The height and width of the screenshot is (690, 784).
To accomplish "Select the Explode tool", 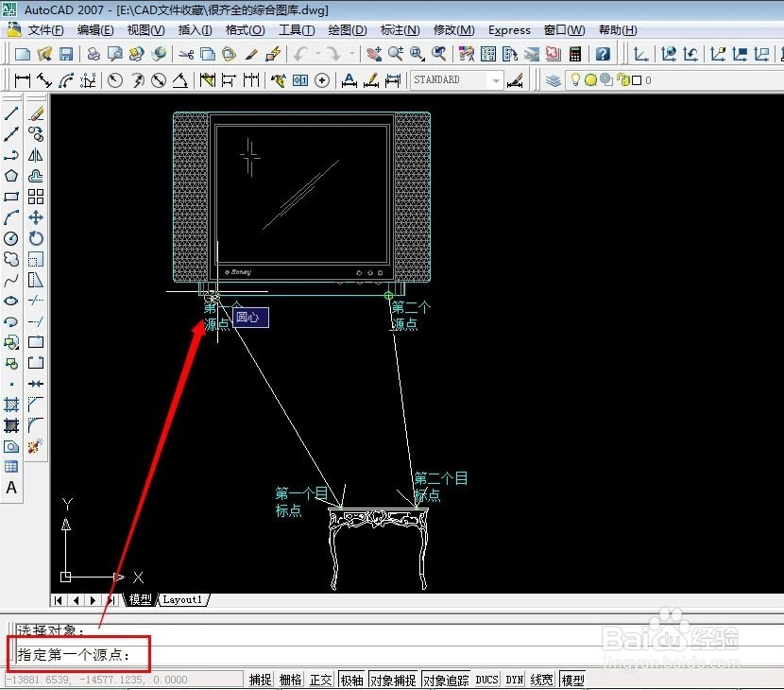I will point(36,446).
